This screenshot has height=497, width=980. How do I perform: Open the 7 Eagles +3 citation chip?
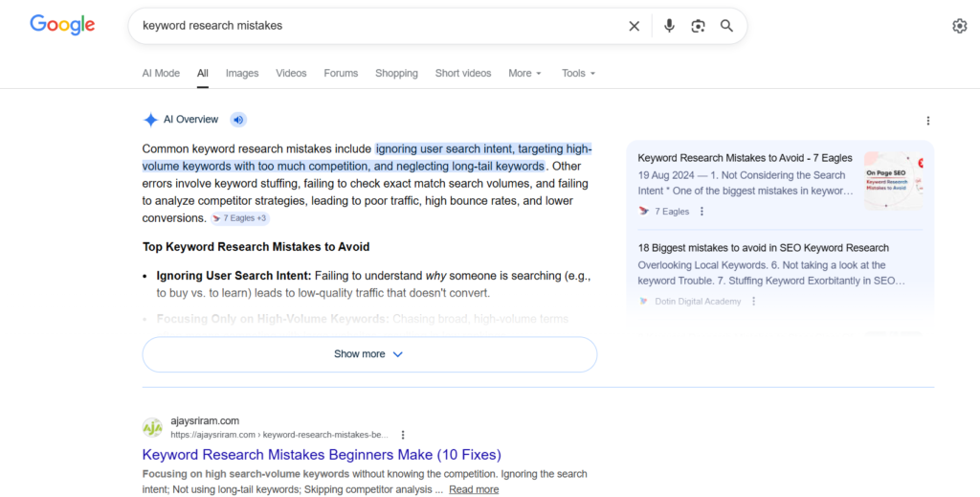coord(240,218)
